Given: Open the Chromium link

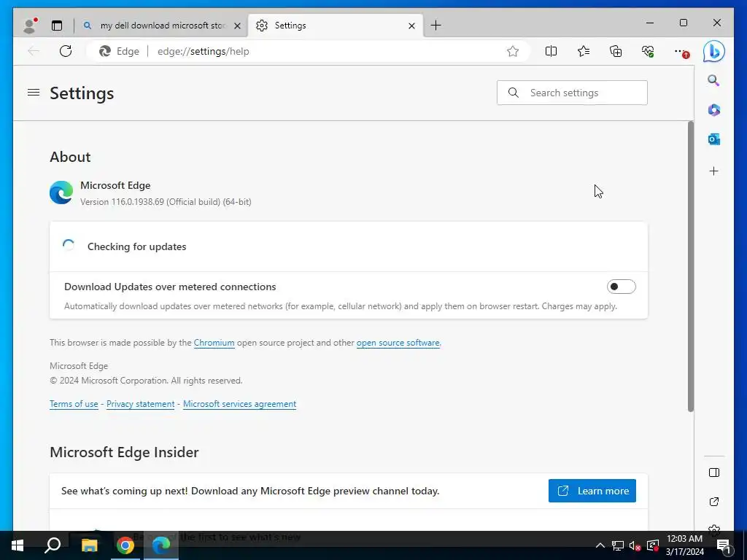Looking at the screenshot, I should click(x=214, y=343).
